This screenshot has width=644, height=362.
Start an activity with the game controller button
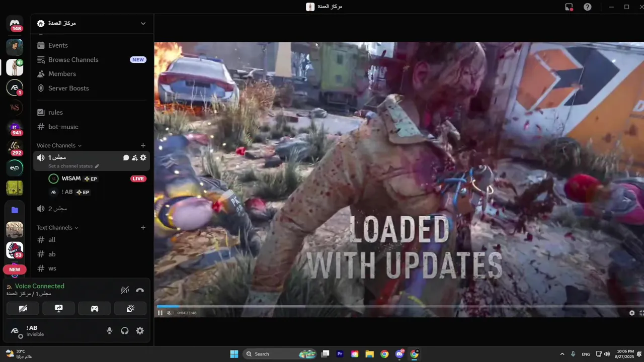tap(95, 309)
